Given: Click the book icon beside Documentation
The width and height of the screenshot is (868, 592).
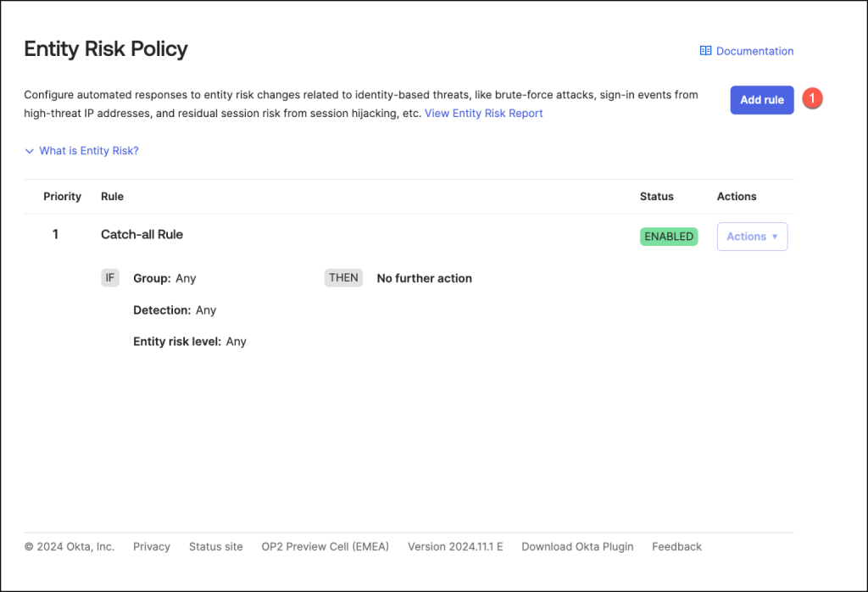Looking at the screenshot, I should [x=705, y=51].
